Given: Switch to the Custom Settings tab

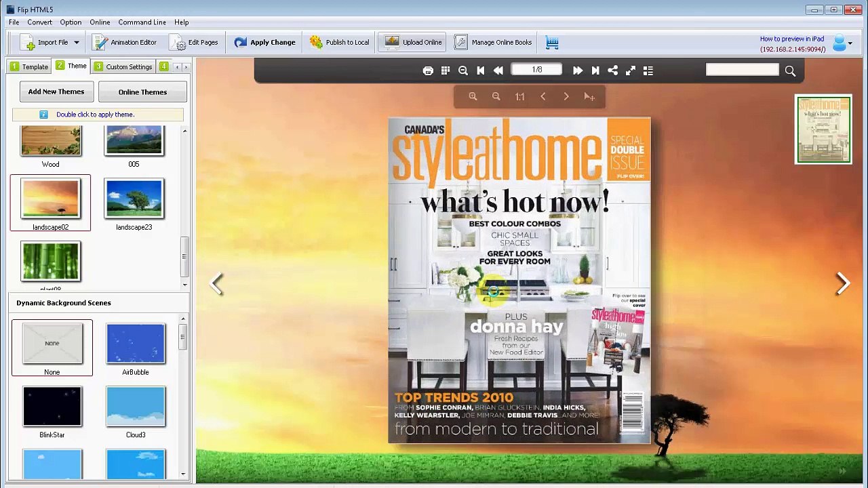Looking at the screenshot, I should pyautogui.click(x=123, y=66).
